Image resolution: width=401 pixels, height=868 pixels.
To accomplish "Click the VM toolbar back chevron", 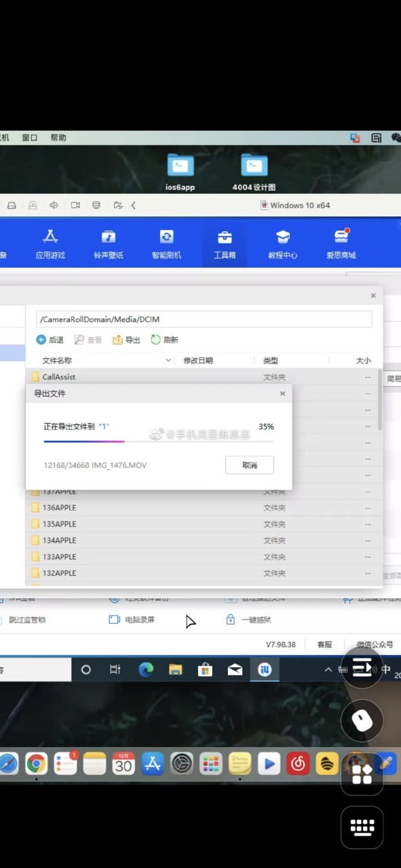I will click(x=134, y=205).
